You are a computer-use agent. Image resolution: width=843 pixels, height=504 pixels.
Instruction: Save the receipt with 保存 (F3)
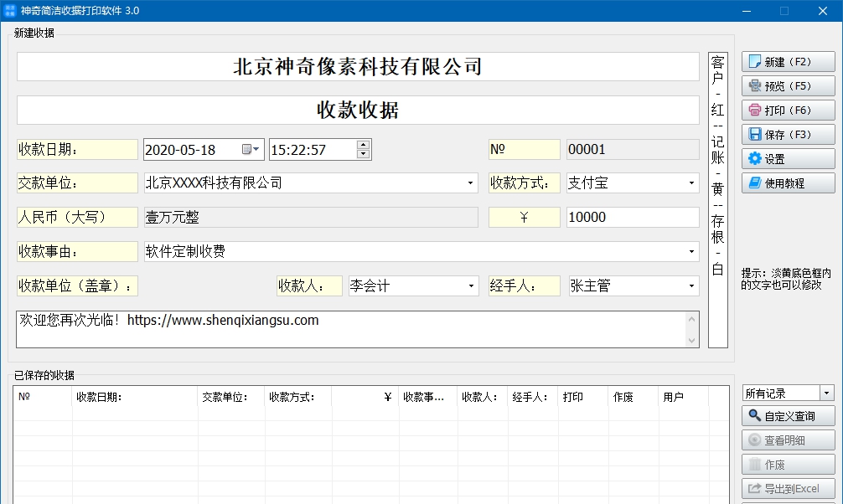pyautogui.click(x=786, y=134)
